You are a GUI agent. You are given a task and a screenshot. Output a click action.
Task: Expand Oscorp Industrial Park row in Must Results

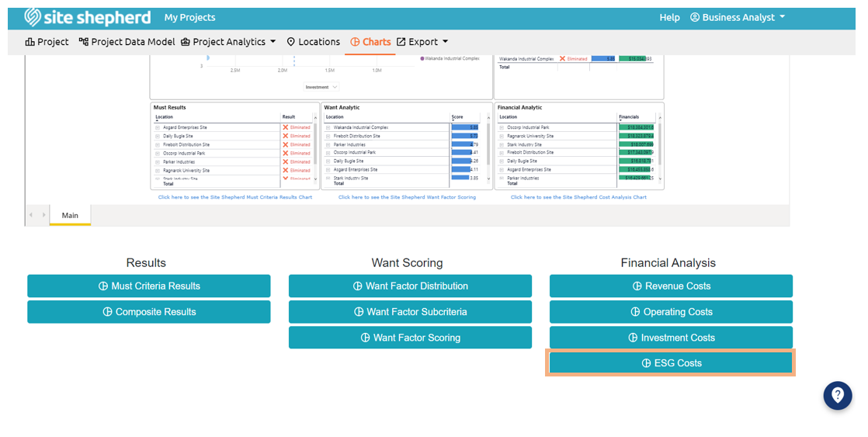pyautogui.click(x=157, y=153)
